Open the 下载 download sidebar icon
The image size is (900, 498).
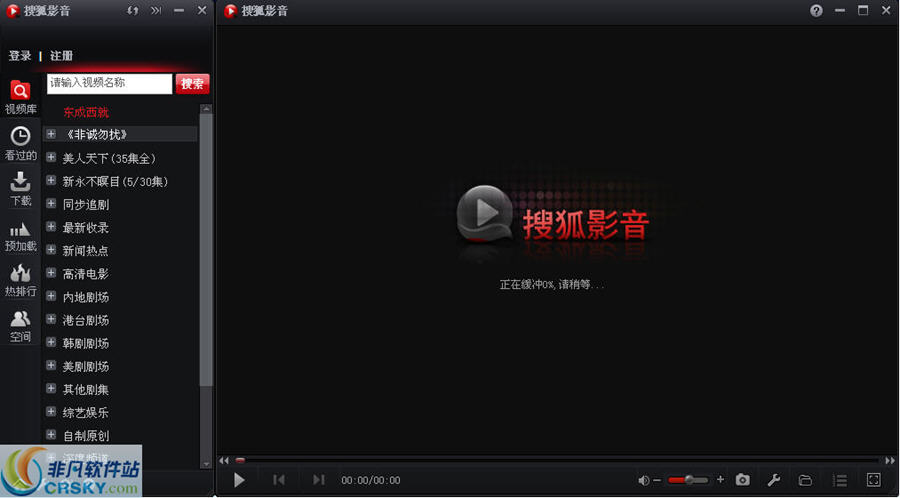(21, 188)
